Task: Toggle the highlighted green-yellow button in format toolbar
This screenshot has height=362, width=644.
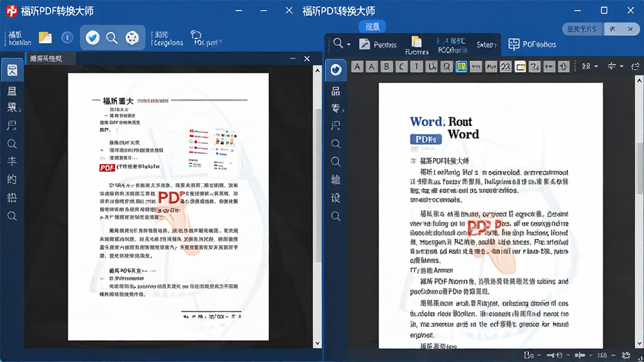Action: point(461,67)
